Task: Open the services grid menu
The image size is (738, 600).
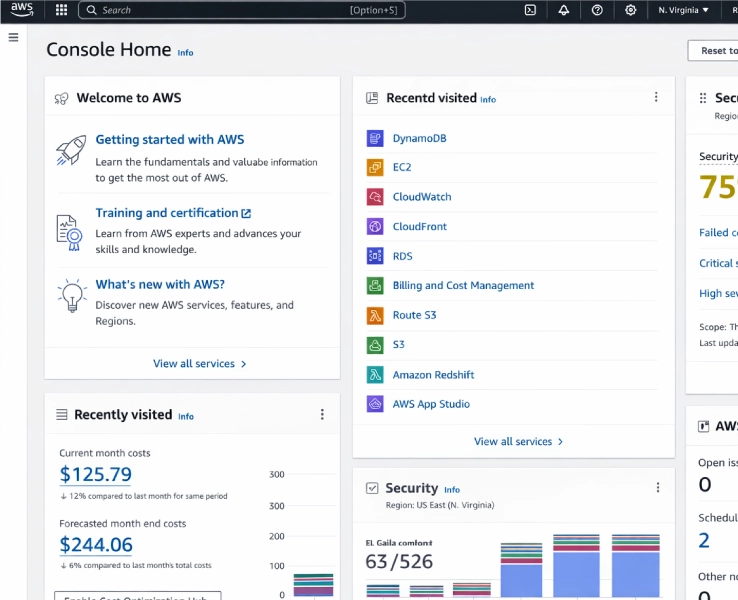Action: click(61, 10)
